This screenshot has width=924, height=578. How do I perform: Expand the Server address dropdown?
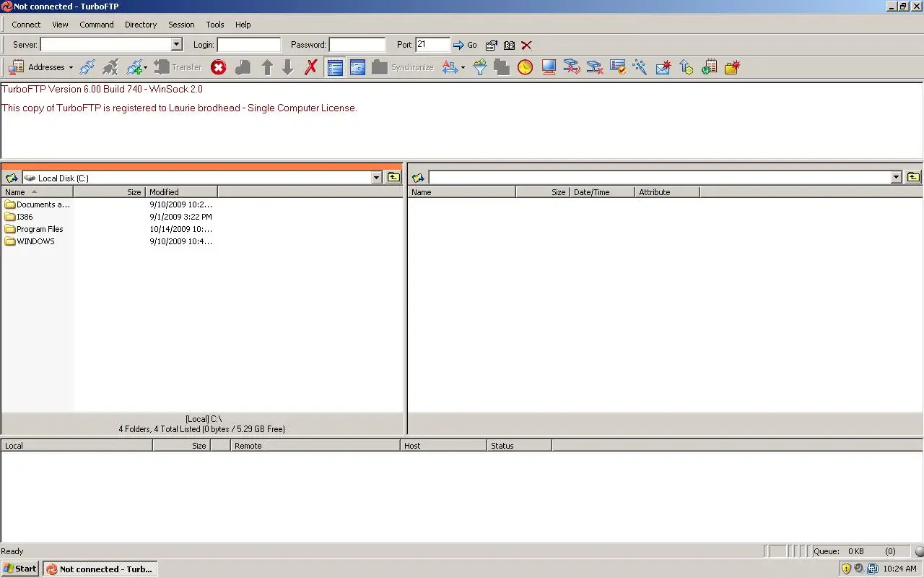pyautogui.click(x=177, y=45)
